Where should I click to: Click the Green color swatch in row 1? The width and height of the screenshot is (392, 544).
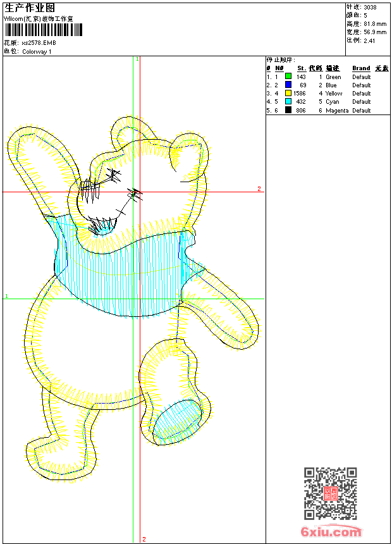[x=288, y=76]
